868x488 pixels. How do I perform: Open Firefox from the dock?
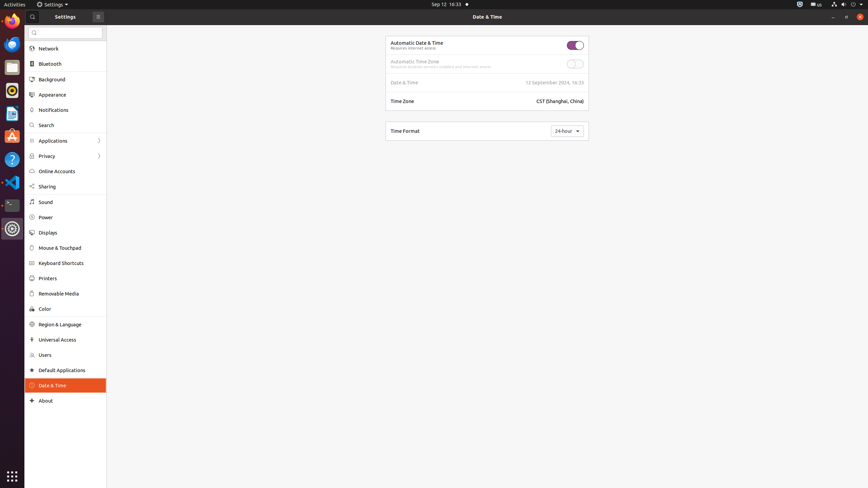[x=12, y=21]
